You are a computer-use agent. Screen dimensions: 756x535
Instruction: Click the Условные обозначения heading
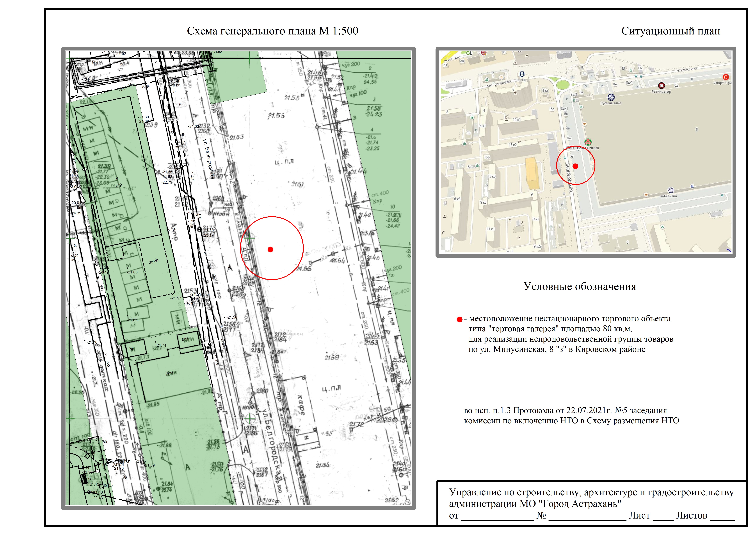580,286
